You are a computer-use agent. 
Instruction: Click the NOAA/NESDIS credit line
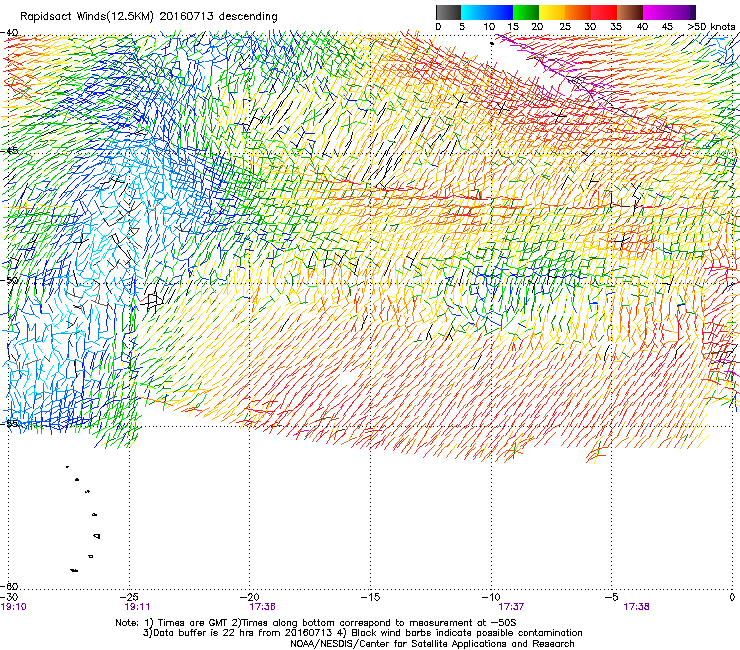[x=432, y=644]
